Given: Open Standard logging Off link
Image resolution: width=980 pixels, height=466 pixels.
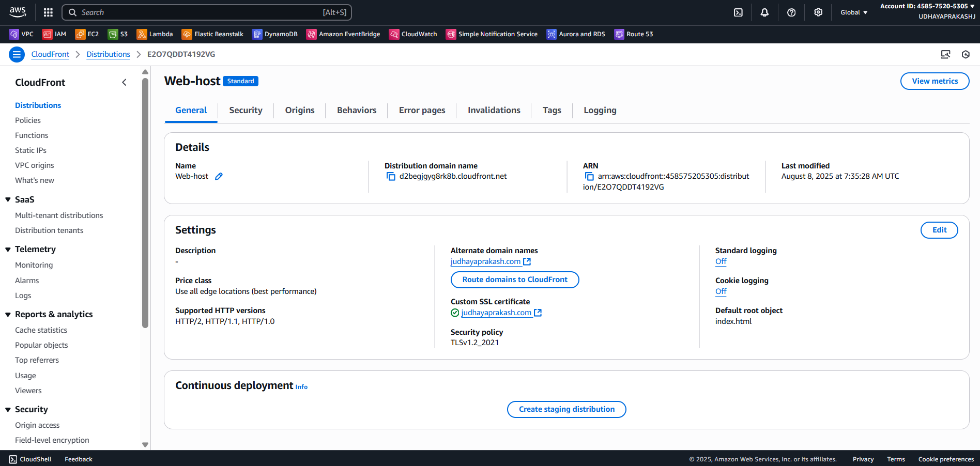Looking at the screenshot, I should coord(721,261).
